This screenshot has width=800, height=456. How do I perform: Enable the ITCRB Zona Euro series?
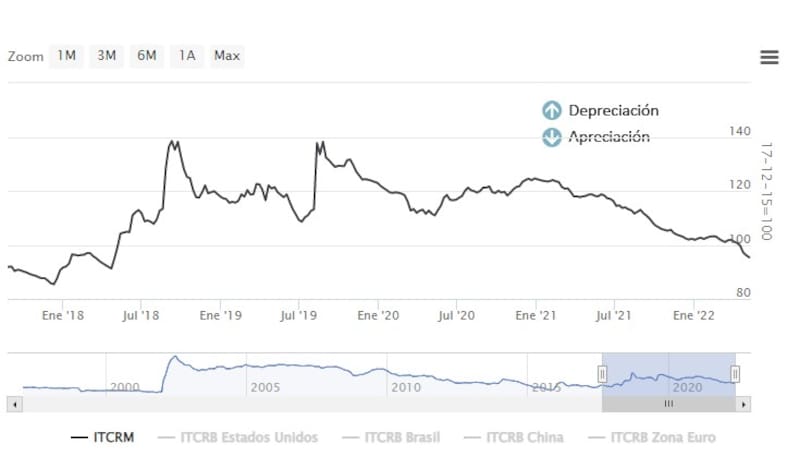pos(651,437)
